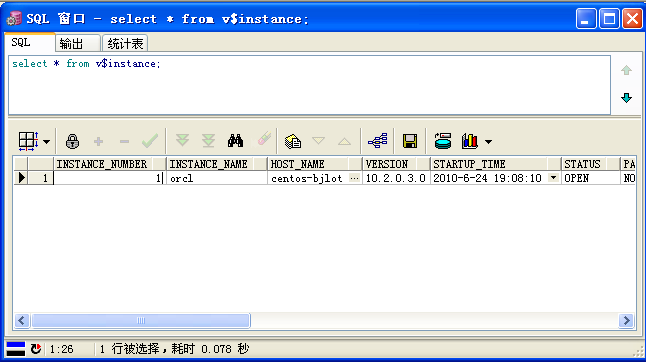Viewport: 646px width, 362px height.
Task: Open the STARTUP_TIME date dropdown arrow
Action: (553, 178)
